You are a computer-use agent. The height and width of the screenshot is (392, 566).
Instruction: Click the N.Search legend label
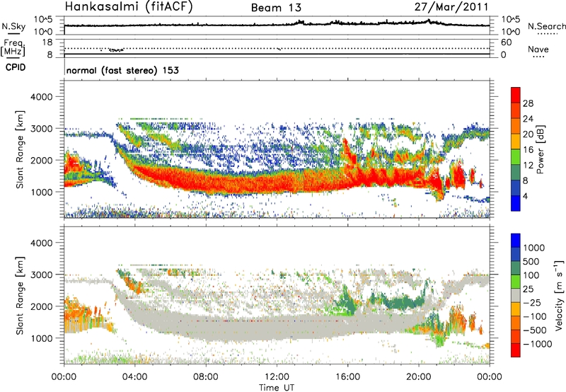tap(546, 26)
